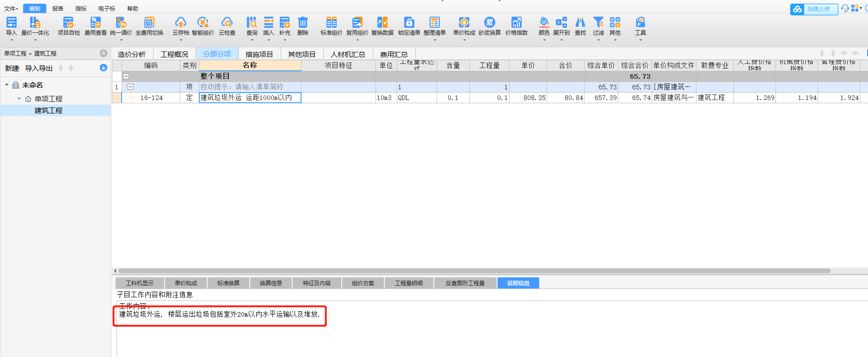Click the 查询 query icon
Viewport: 868px width, 357px height.
click(x=252, y=22)
